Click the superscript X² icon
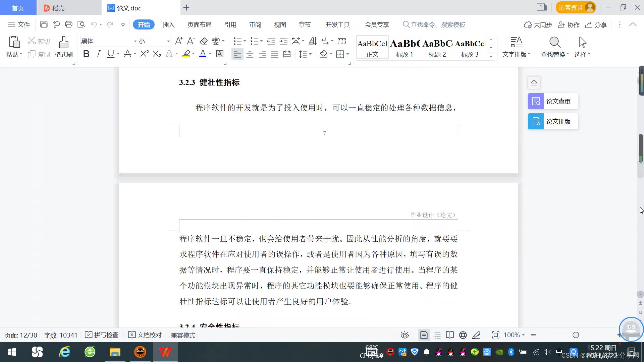The height and width of the screenshot is (362, 644). click(x=144, y=54)
